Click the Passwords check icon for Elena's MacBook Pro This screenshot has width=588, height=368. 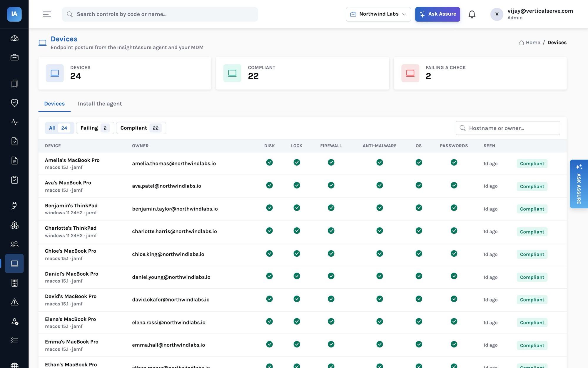454,321
